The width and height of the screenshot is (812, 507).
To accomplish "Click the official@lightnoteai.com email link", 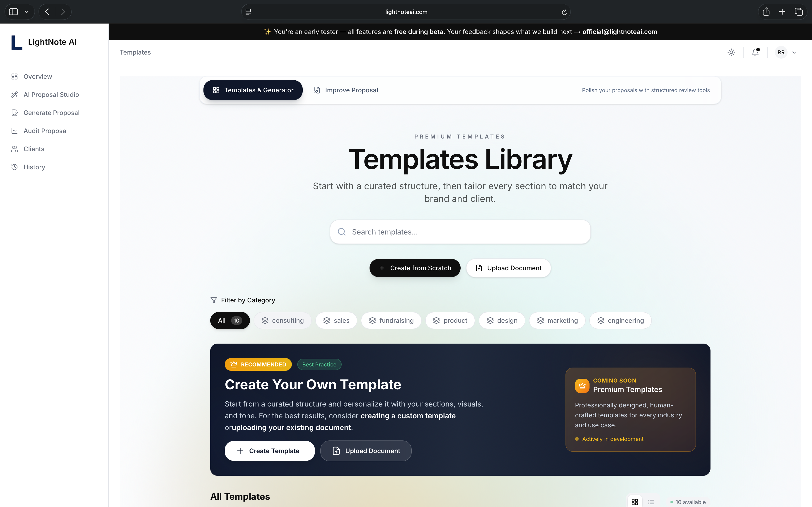I will (620, 32).
